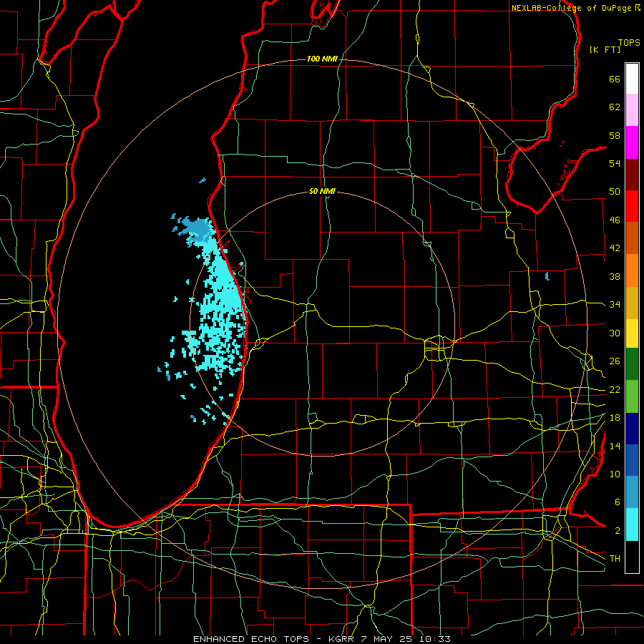The height and width of the screenshot is (644, 644).
Task: Click the light pink legend swatch
Action: 632,110
